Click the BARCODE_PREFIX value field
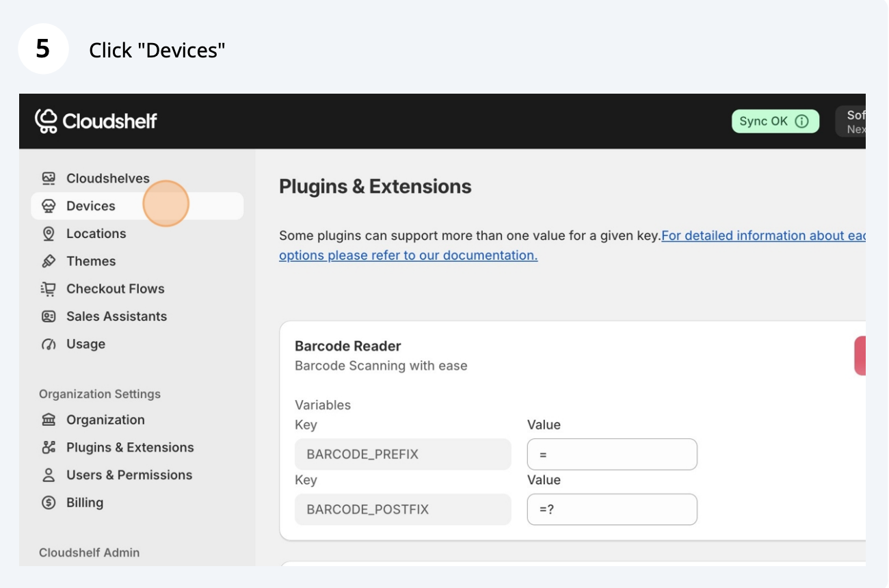 point(612,454)
